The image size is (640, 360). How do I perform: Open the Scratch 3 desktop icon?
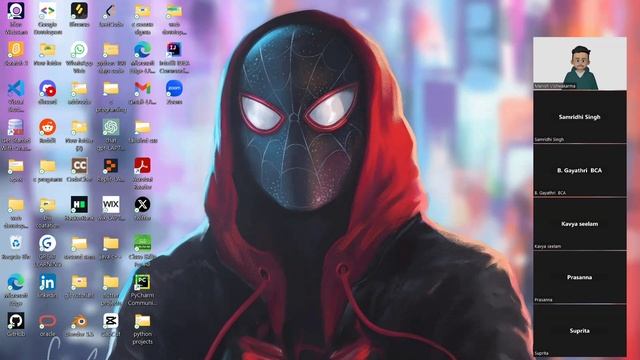click(16, 50)
